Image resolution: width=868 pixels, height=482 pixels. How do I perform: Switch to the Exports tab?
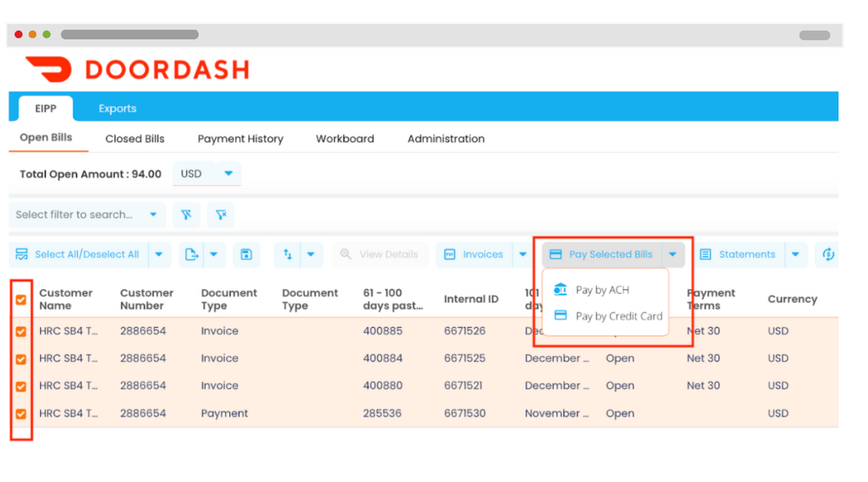(x=117, y=108)
